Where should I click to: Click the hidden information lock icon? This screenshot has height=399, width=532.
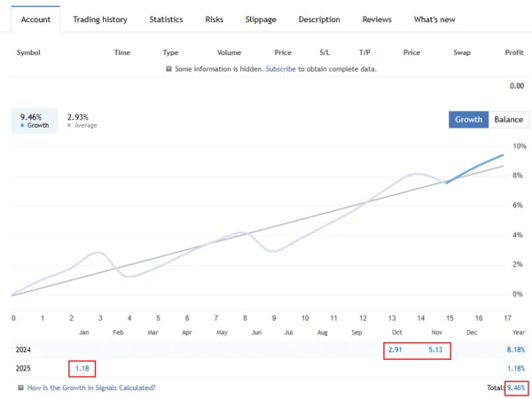[168, 68]
